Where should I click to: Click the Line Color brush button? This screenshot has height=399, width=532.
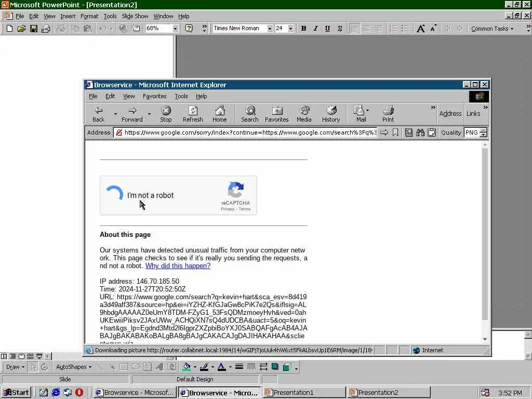[x=204, y=367]
